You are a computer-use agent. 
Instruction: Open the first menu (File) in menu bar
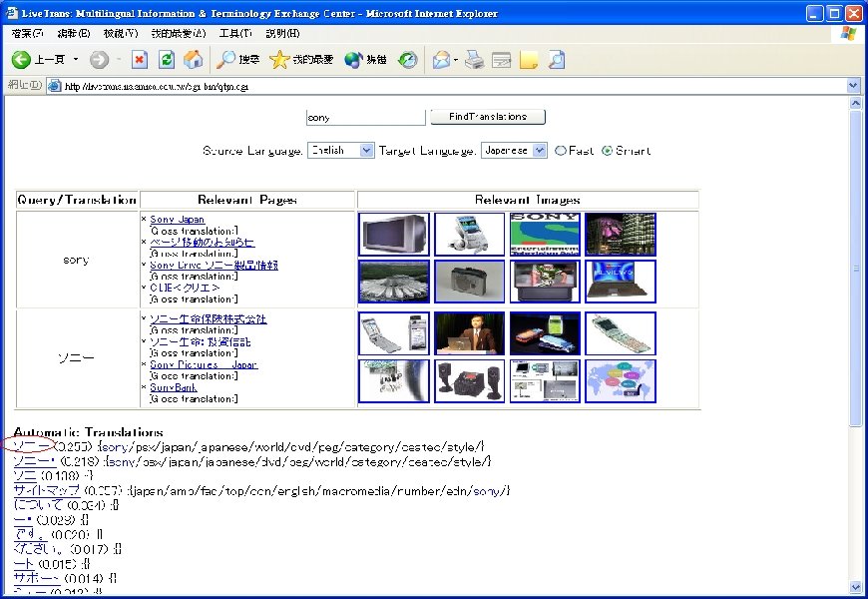tap(27, 33)
